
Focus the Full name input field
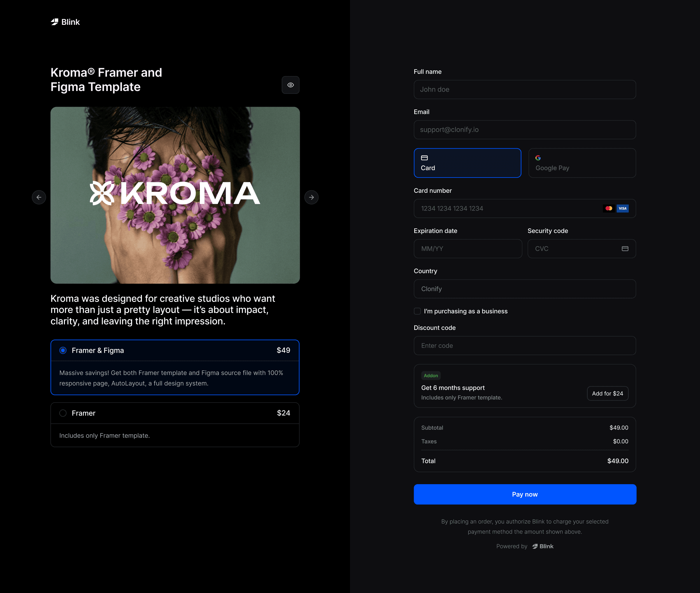tap(524, 89)
